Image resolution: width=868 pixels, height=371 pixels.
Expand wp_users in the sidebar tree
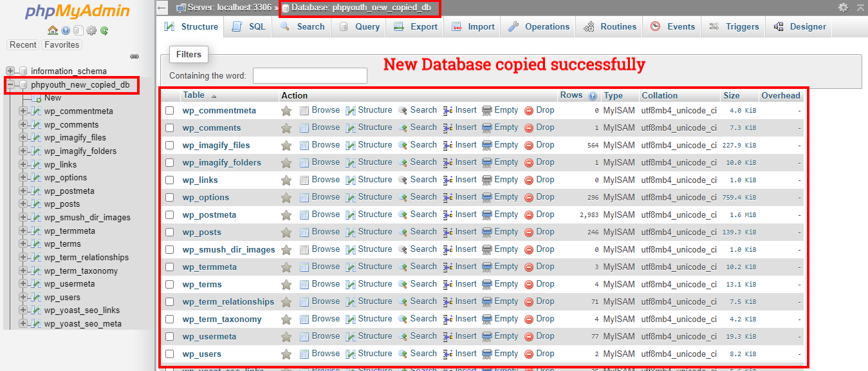coord(23,298)
